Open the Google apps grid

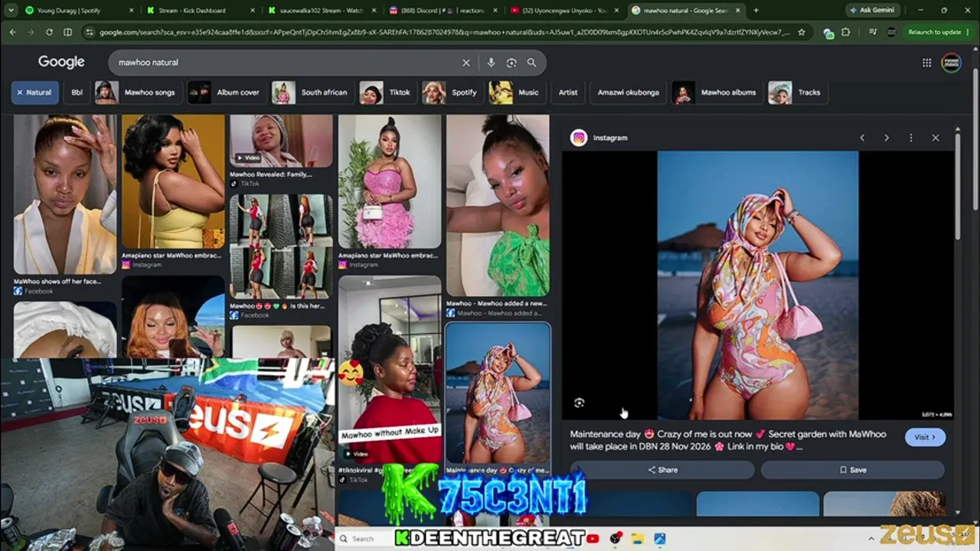926,63
